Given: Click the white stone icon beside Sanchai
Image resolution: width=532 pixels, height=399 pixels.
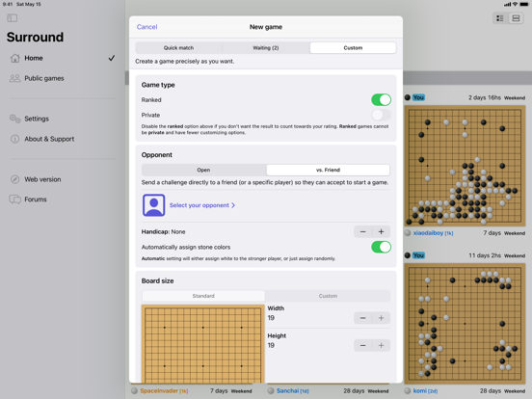Looking at the screenshot, I should (x=271, y=391).
